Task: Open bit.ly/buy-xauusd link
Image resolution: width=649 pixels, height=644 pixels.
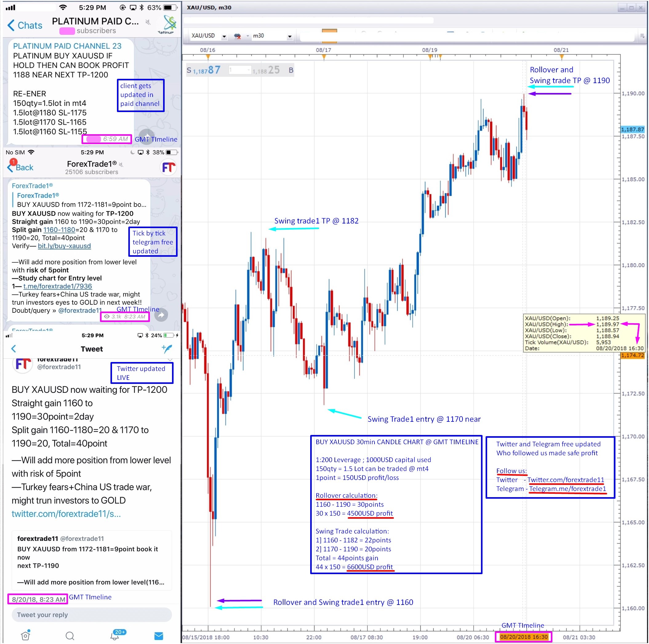Action: pos(64,246)
